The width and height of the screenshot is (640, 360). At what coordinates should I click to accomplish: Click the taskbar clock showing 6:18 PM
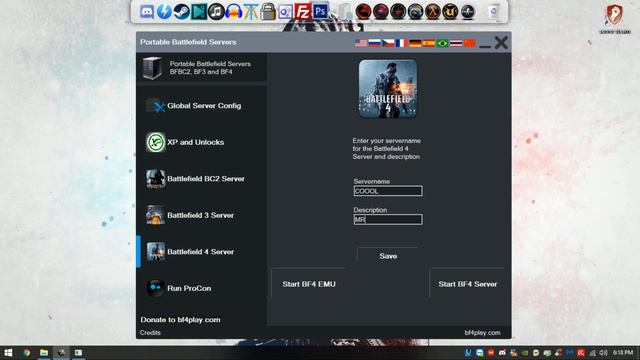[x=623, y=352]
